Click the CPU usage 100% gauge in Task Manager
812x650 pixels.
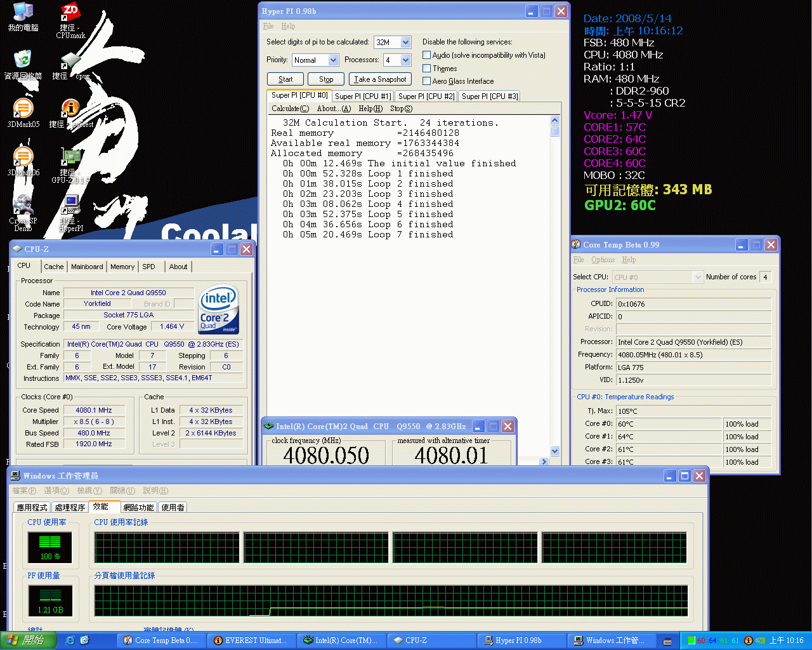(x=50, y=547)
